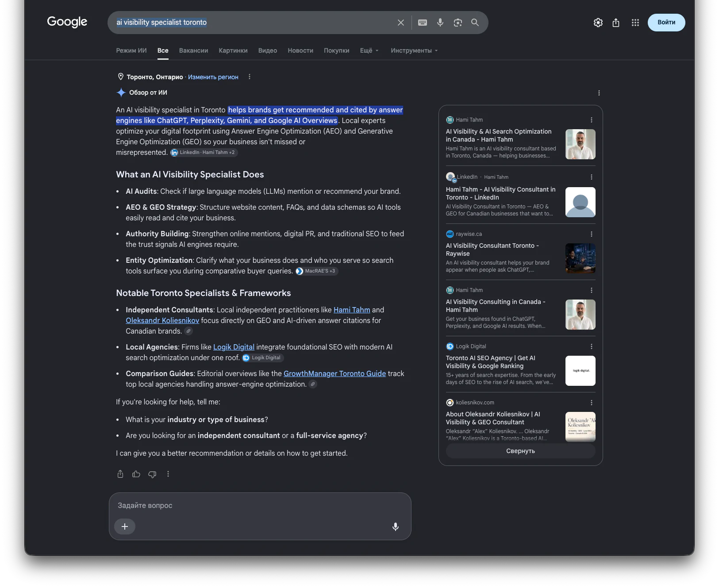Click the Войти sign-in button
The height and width of the screenshot is (588, 719).
click(666, 23)
